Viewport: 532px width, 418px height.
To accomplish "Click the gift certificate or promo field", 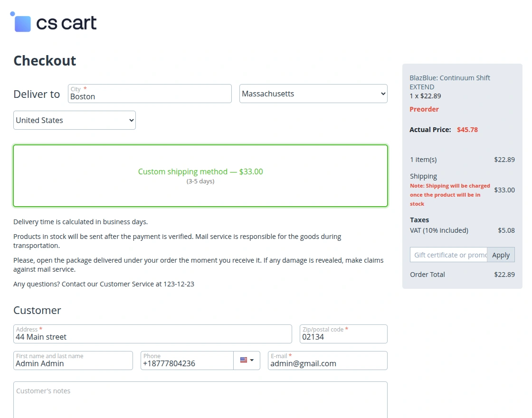I will click(448, 255).
